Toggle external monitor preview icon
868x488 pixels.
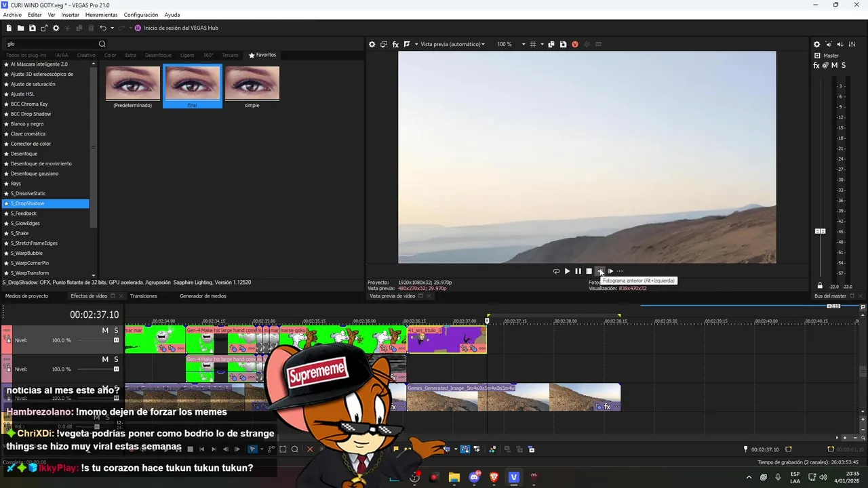pos(383,44)
